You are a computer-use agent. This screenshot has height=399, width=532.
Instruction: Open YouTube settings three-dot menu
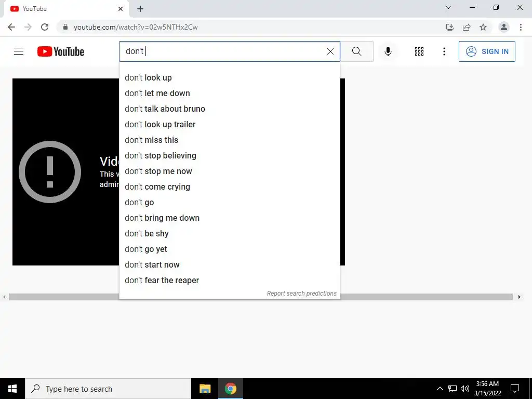click(444, 51)
